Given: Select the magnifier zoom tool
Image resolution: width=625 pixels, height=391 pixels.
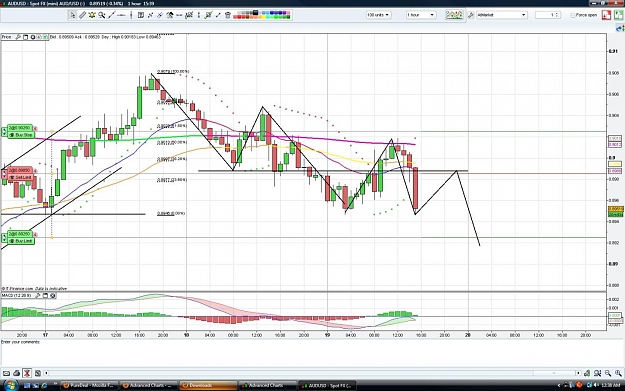Looking at the screenshot, I should (x=102, y=15).
